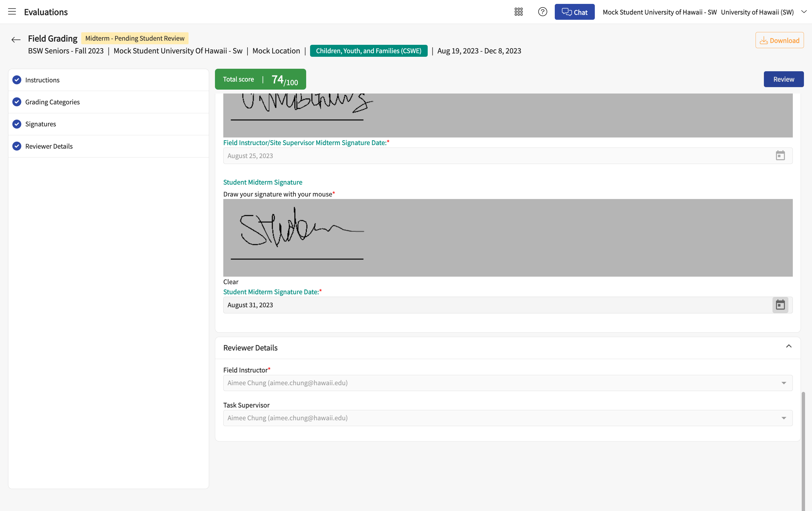812x511 pixels.
Task: Click the Mock Location text
Action: tap(276, 51)
